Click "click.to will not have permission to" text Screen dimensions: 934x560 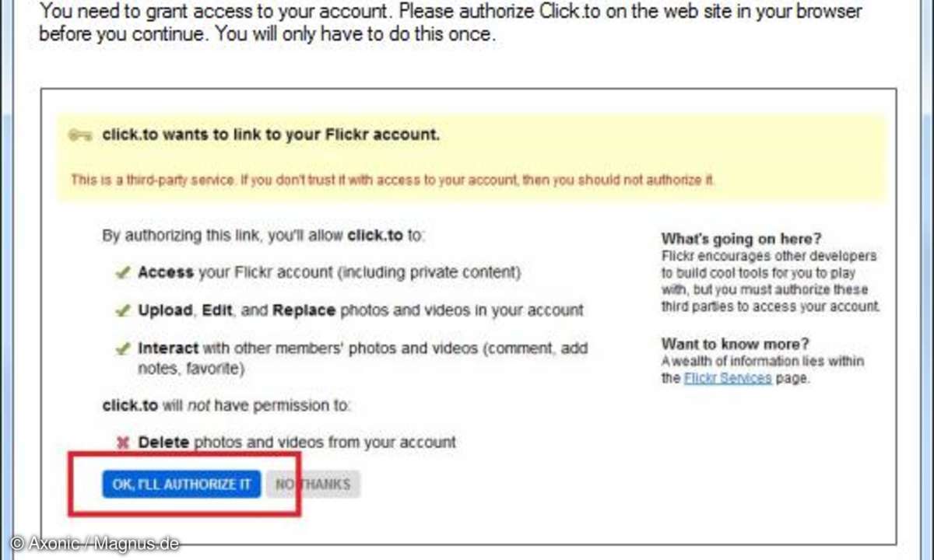pyautogui.click(x=226, y=405)
